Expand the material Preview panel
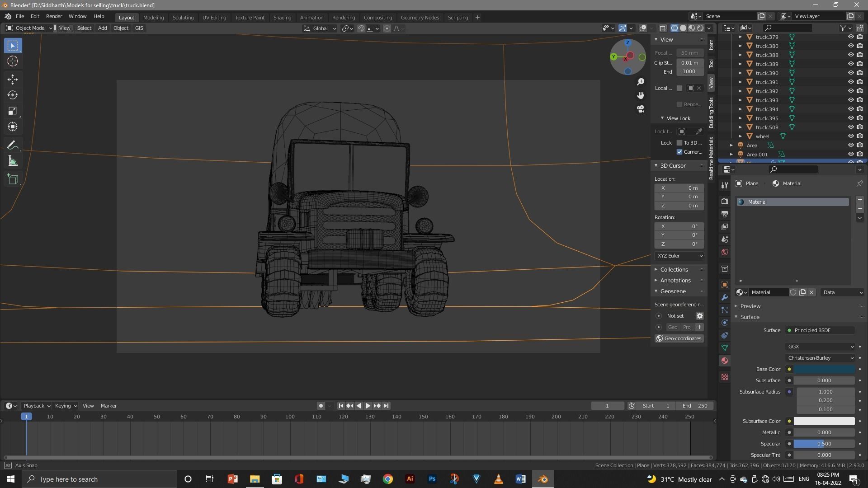868x488 pixels. coord(750,306)
